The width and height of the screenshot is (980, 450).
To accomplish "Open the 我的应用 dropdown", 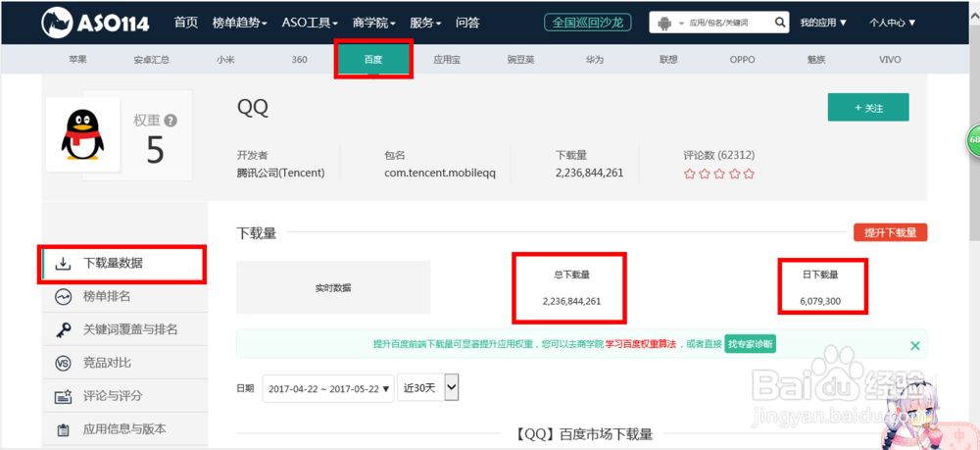I will 824,24.
